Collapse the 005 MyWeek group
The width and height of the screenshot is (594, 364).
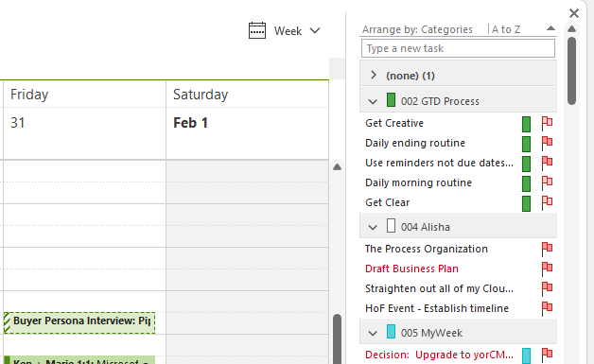pyautogui.click(x=373, y=334)
